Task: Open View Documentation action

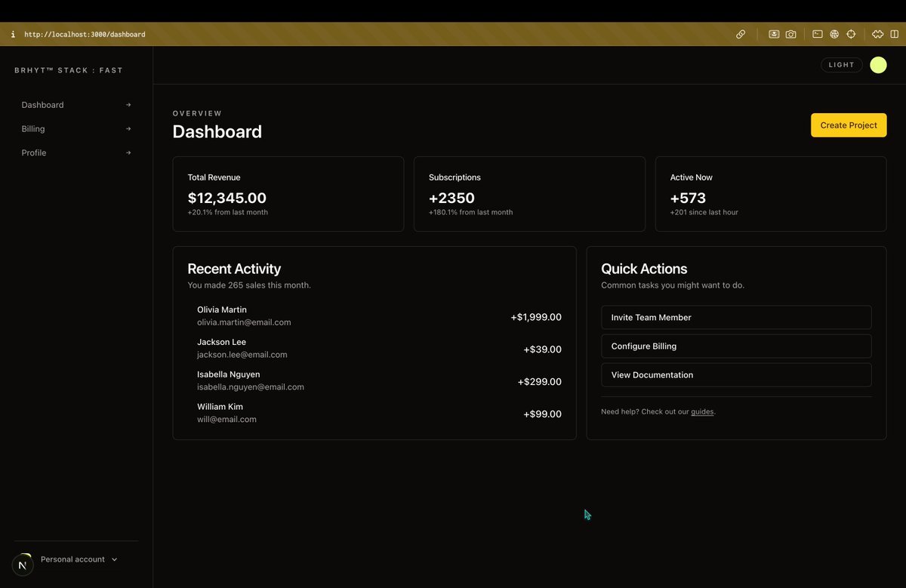Action: [736, 375]
